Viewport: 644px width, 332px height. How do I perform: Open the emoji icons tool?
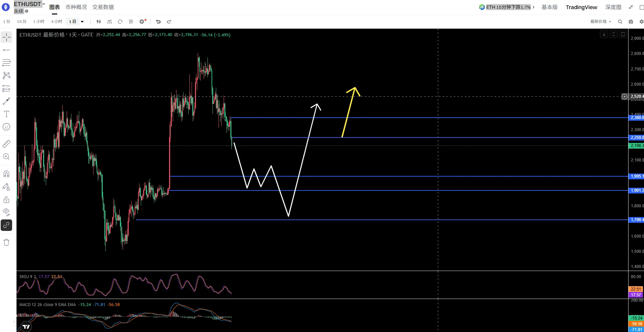click(x=6, y=127)
